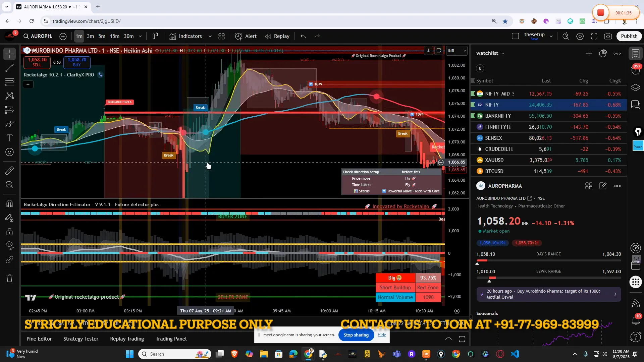Open the forecasting and measurement tools

click(x=10, y=110)
